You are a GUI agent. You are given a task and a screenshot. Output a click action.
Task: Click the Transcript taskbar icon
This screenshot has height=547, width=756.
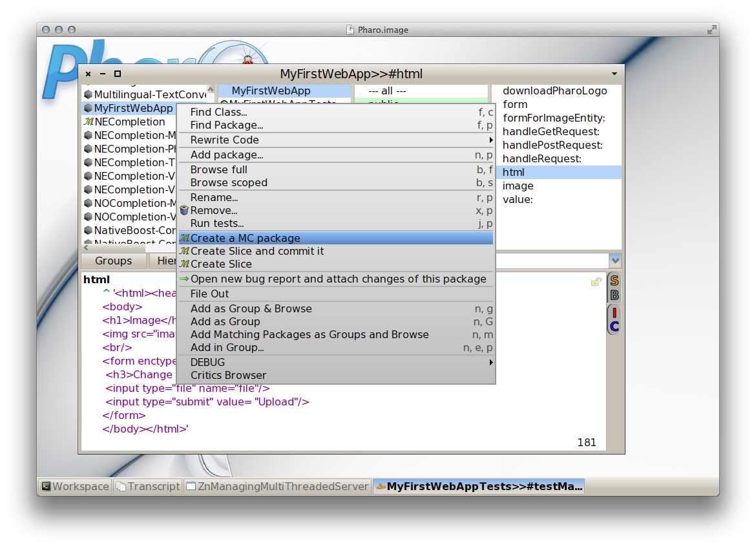(x=121, y=486)
